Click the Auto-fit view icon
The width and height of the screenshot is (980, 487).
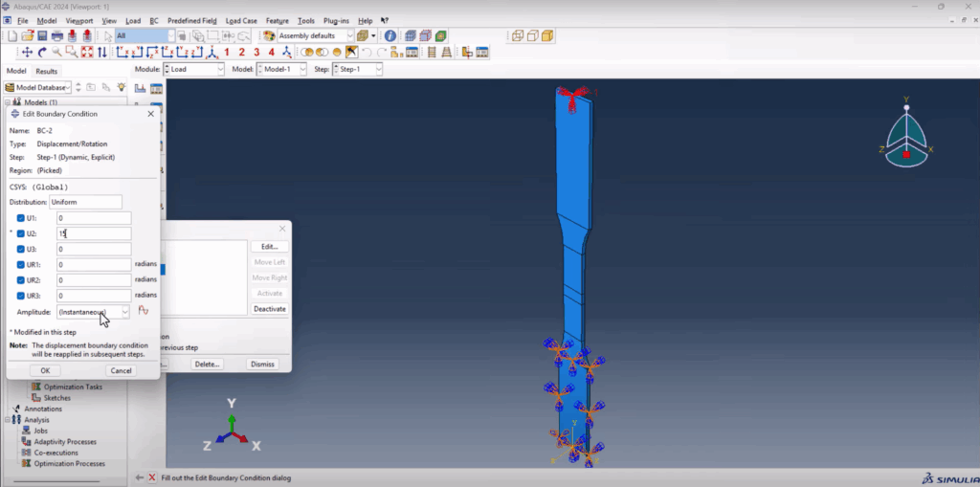click(x=87, y=52)
